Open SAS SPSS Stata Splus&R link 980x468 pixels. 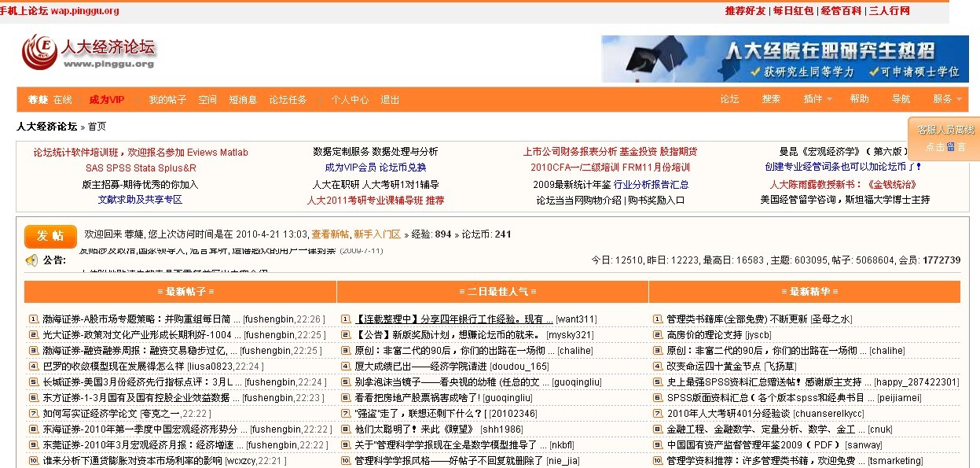pyautogui.click(x=141, y=168)
